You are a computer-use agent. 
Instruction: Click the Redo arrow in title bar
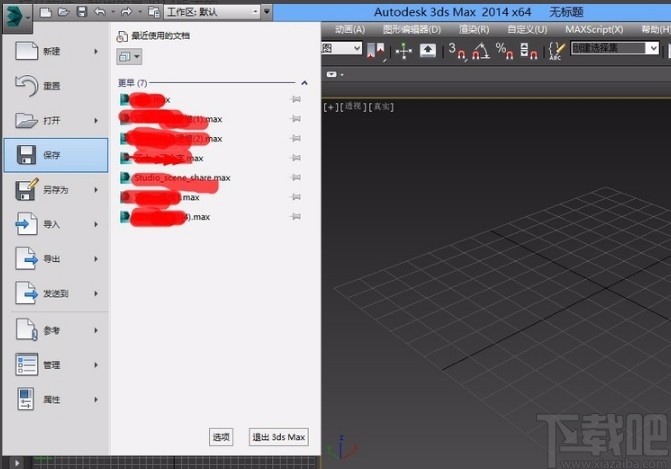point(126,12)
